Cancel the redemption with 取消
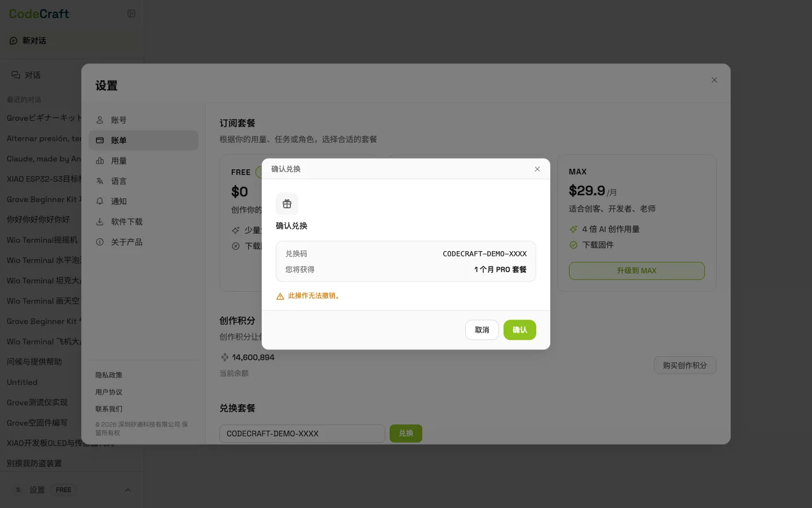 coord(482,330)
